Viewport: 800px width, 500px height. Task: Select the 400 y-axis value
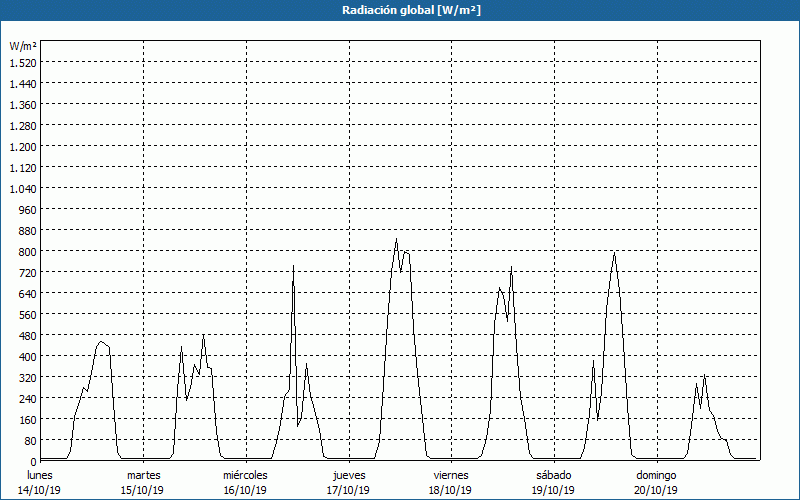[29, 356]
